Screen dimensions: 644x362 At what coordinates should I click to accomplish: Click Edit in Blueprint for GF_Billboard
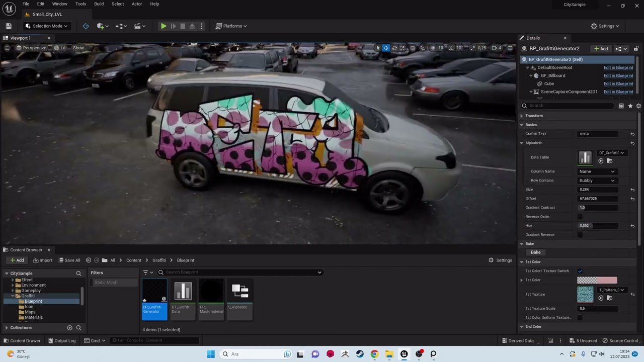pyautogui.click(x=618, y=76)
